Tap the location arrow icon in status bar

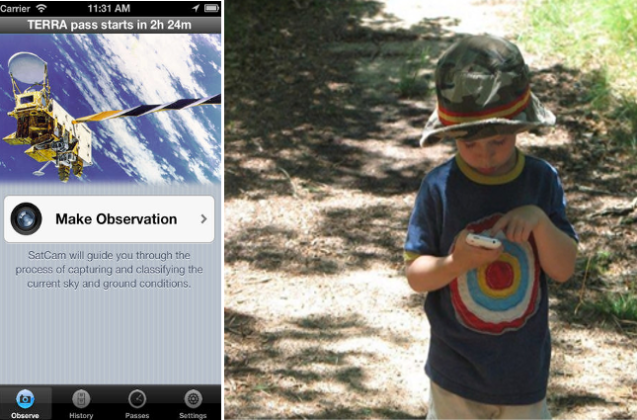pyautogui.click(x=196, y=8)
